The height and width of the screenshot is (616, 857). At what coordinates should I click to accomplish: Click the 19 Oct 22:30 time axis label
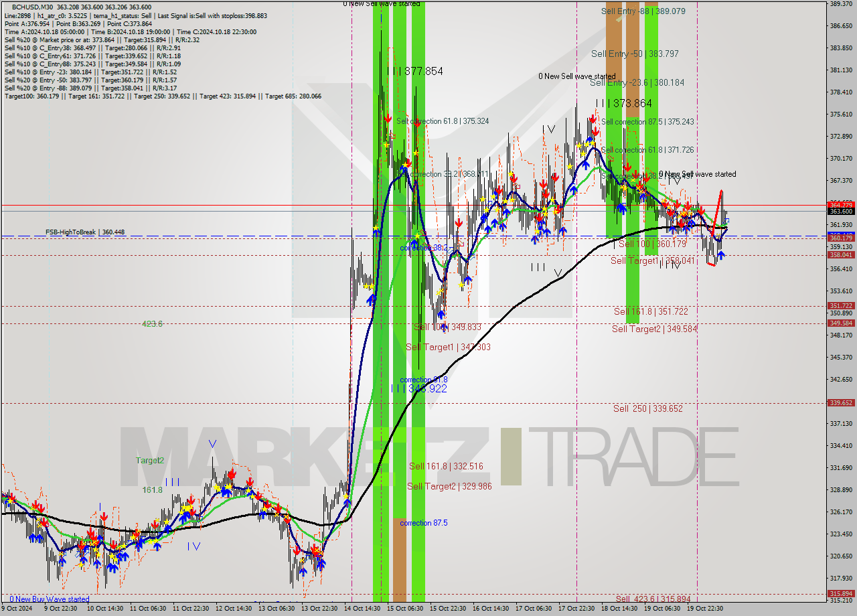tap(704, 609)
